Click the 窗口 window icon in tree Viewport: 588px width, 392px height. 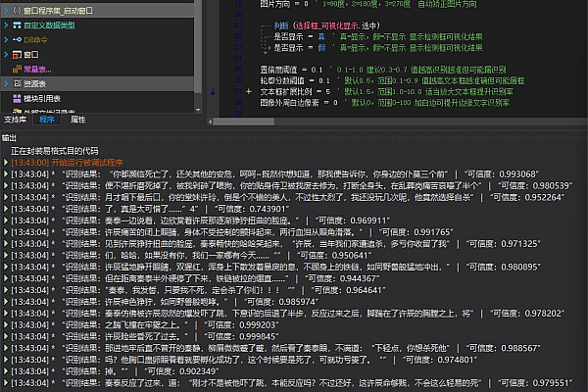coord(17,55)
